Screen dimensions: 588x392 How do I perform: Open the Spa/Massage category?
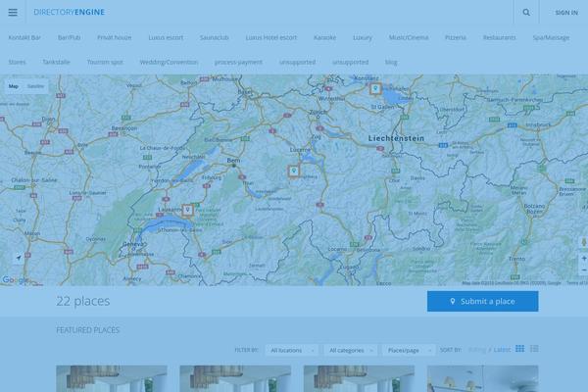[551, 37]
